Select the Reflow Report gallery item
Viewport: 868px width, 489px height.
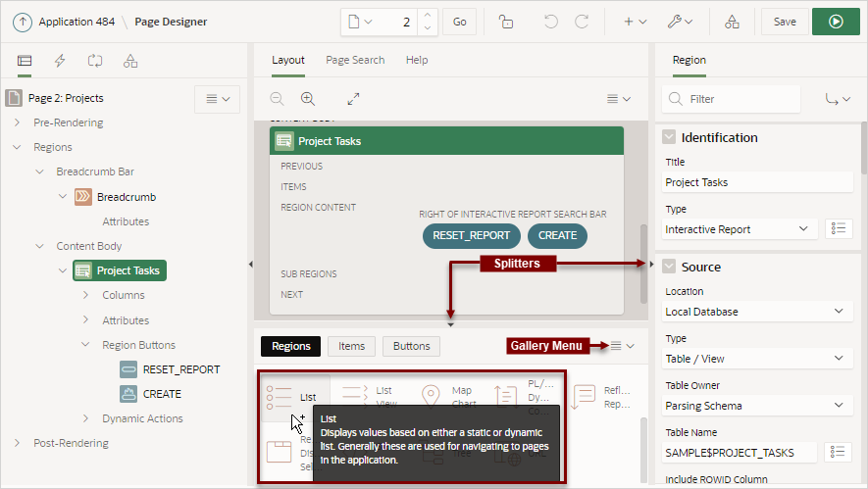[x=601, y=397]
